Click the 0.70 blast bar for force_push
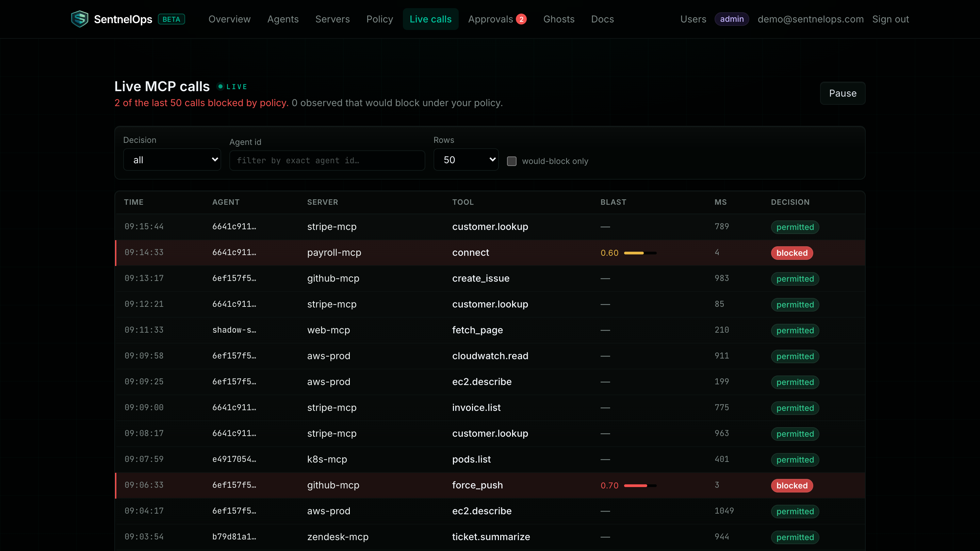The height and width of the screenshot is (551, 980). pos(640,486)
